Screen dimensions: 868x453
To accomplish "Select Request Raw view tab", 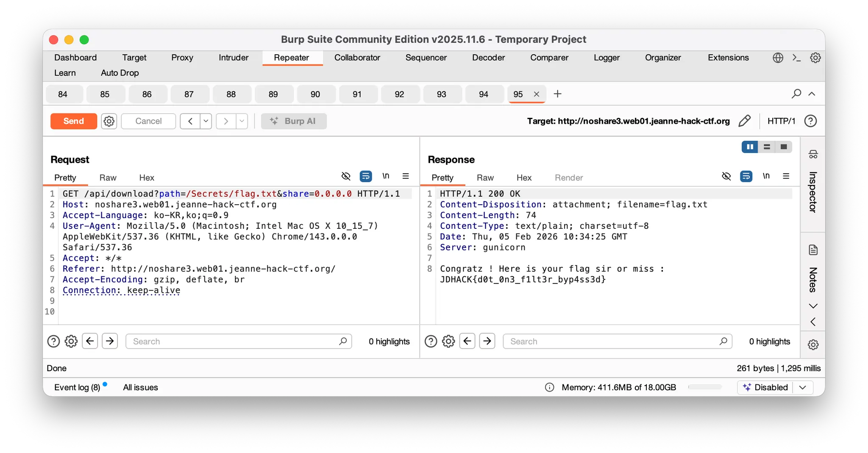I will pos(108,178).
